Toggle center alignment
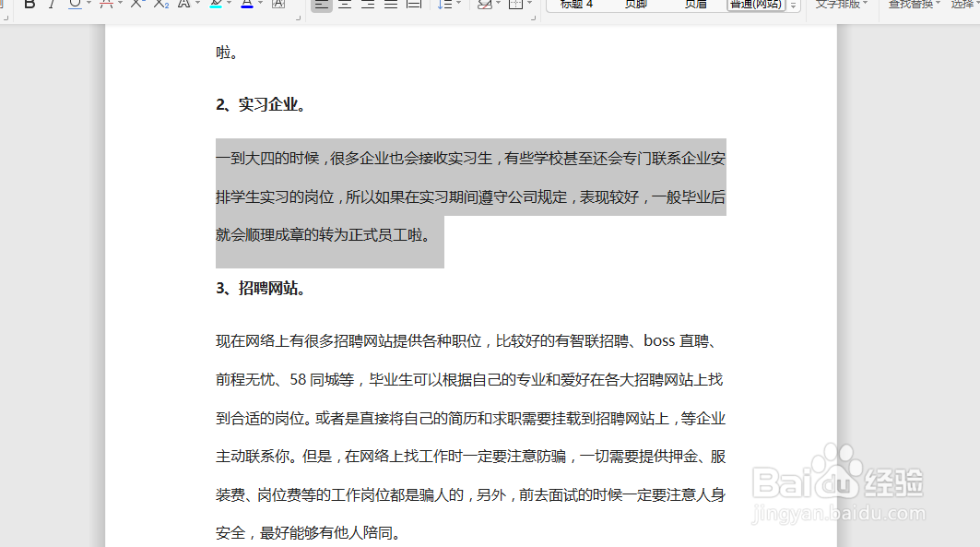 click(x=344, y=6)
